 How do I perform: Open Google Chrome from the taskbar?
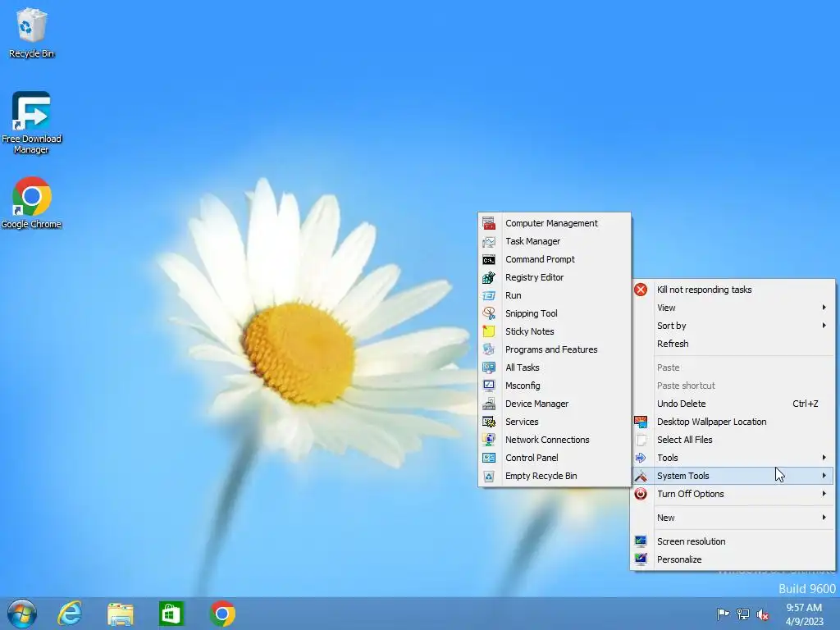(222, 614)
